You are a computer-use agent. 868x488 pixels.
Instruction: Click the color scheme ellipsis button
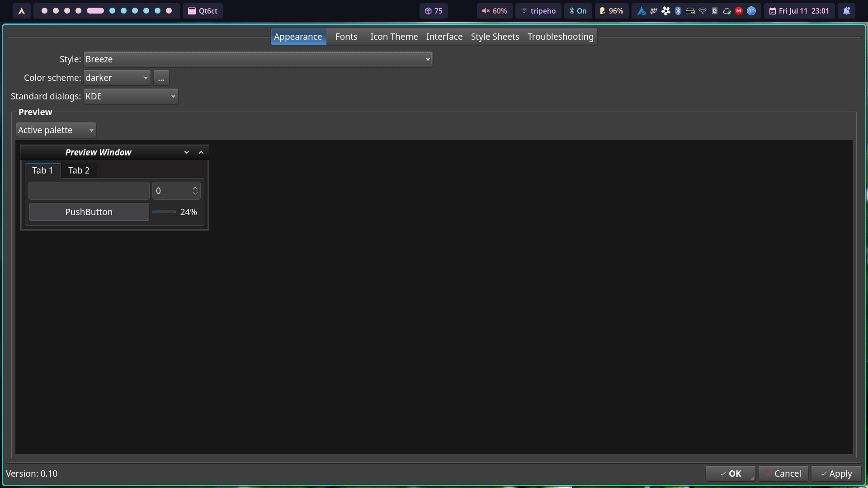(x=161, y=78)
